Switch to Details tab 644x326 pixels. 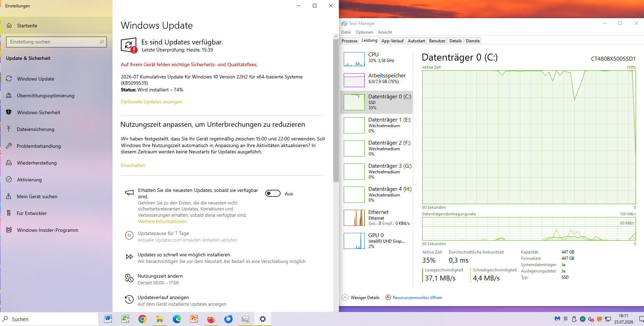click(455, 41)
